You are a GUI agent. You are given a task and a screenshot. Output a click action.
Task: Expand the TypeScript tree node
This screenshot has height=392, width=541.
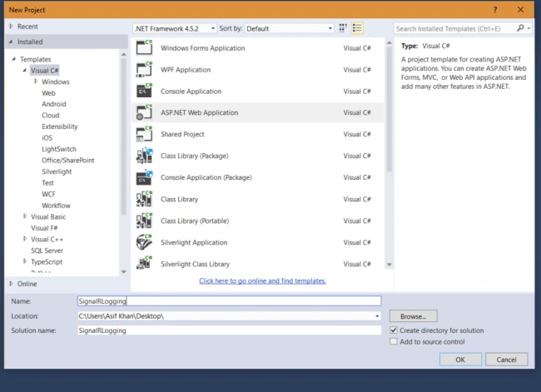[24, 261]
